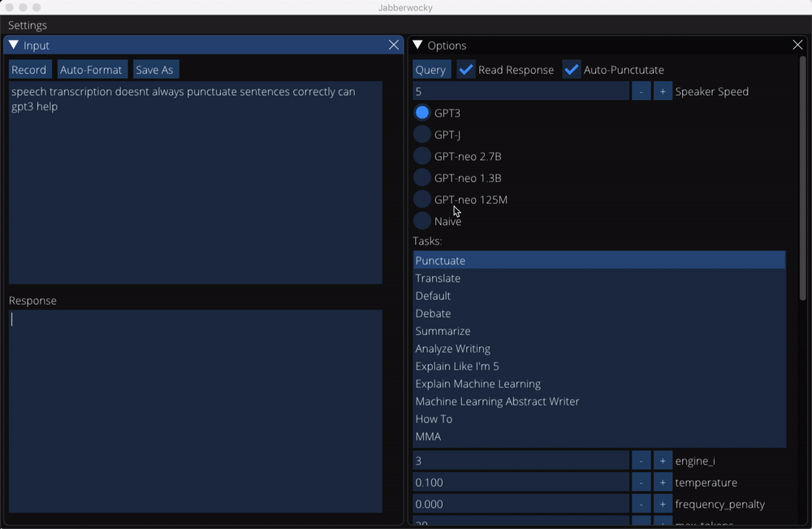Select the GPT-neo 2.7B model
Screen dimensions: 812x529
(x=422, y=156)
